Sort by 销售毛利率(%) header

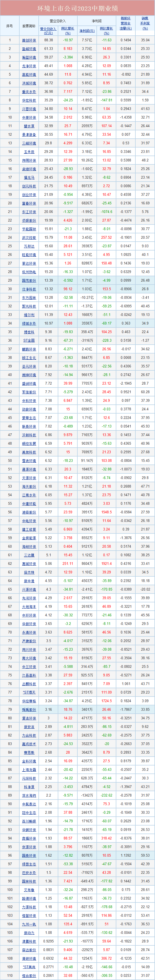point(145,23)
